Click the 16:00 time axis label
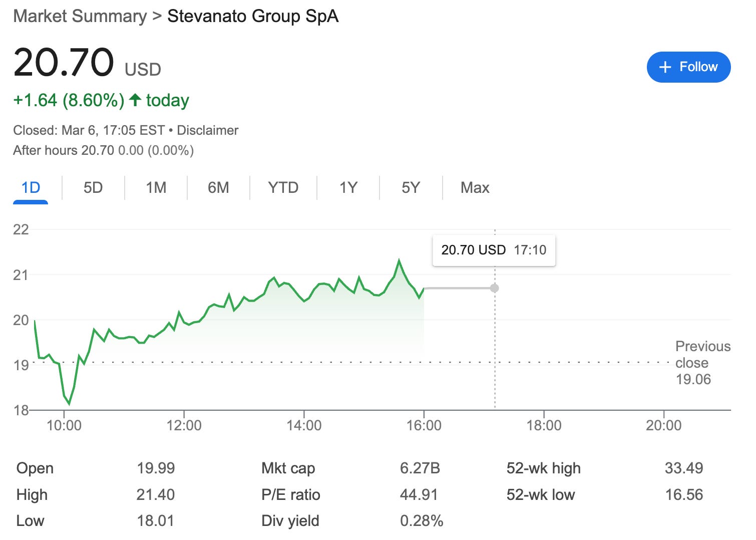Screen dimensions: 756x540 [x=424, y=425]
